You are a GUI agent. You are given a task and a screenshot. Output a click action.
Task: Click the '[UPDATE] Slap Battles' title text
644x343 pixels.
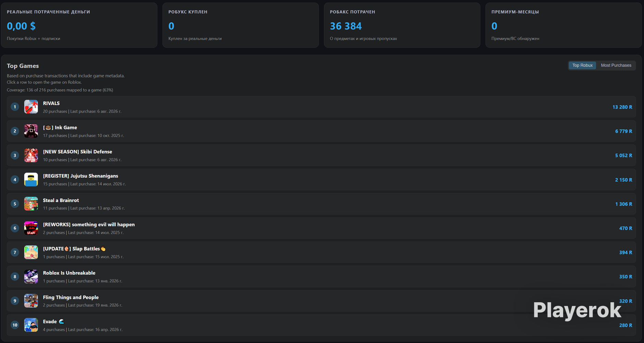(74, 249)
